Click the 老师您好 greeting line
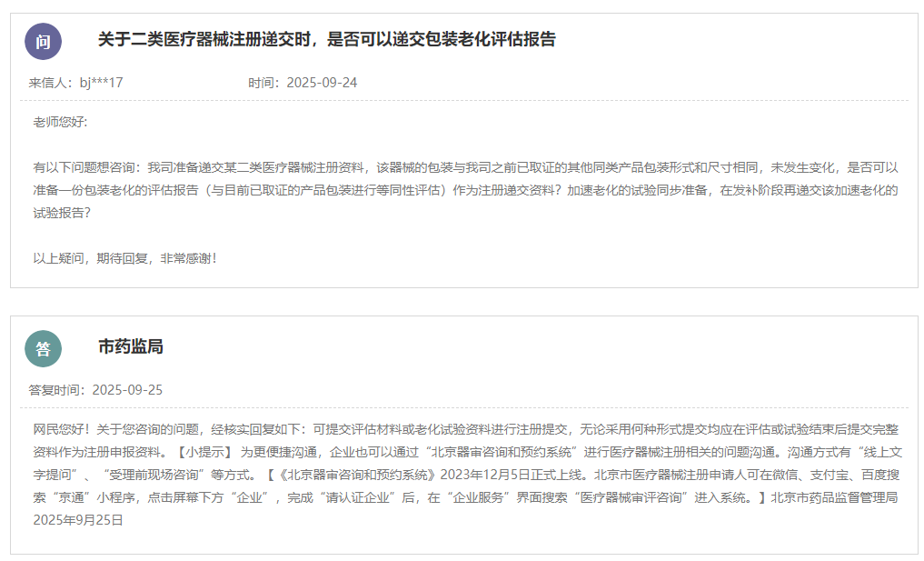This screenshot has width=924, height=561. coord(60,123)
